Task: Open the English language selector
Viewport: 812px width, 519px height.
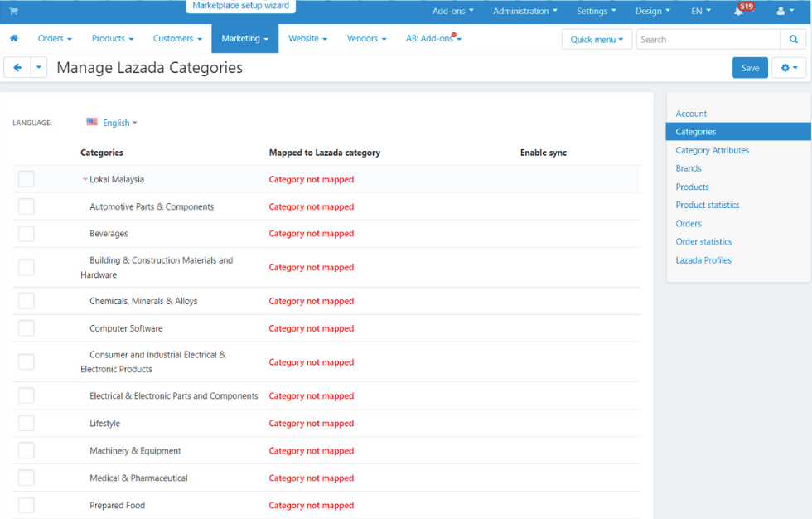Action: (119, 123)
